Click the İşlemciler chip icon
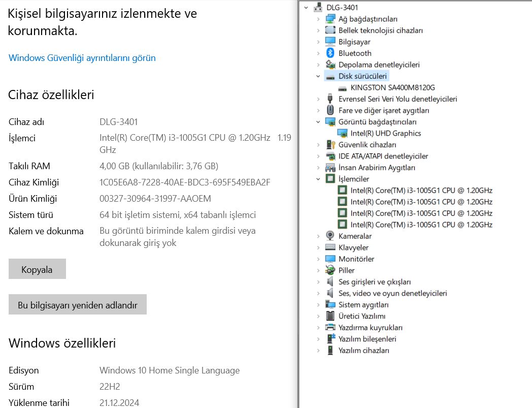 point(330,178)
